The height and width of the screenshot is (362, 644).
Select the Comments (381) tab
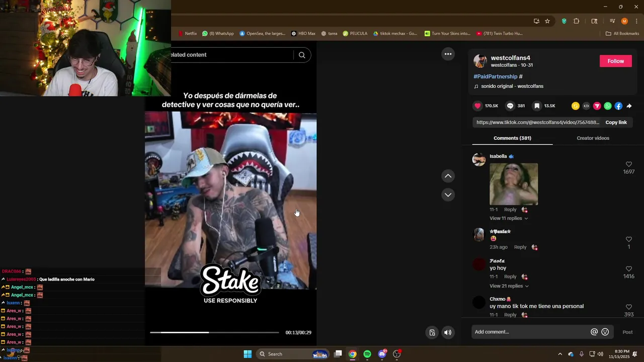coord(512,138)
